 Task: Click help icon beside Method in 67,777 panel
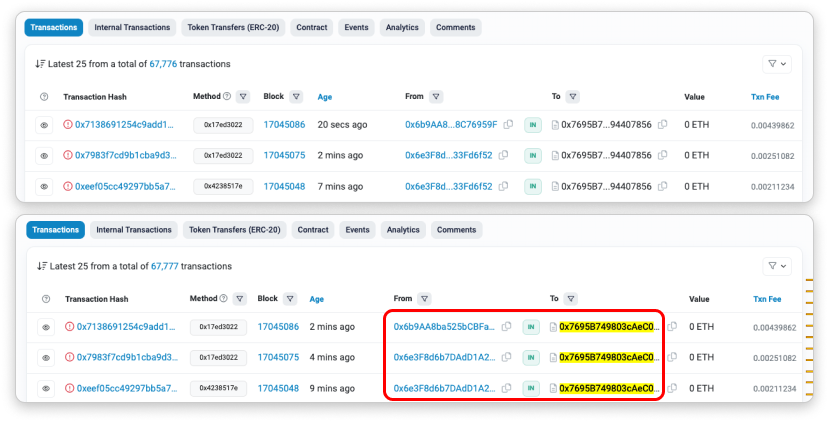point(222,298)
